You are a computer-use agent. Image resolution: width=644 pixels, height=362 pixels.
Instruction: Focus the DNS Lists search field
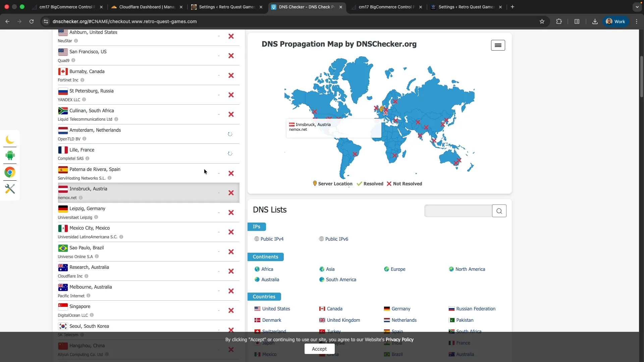[x=458, y=211]
